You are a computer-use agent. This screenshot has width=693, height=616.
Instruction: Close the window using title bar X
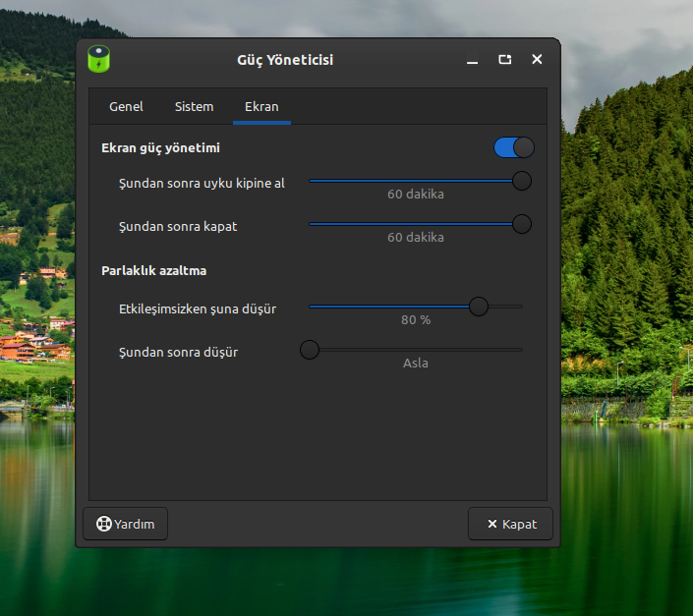537,60
